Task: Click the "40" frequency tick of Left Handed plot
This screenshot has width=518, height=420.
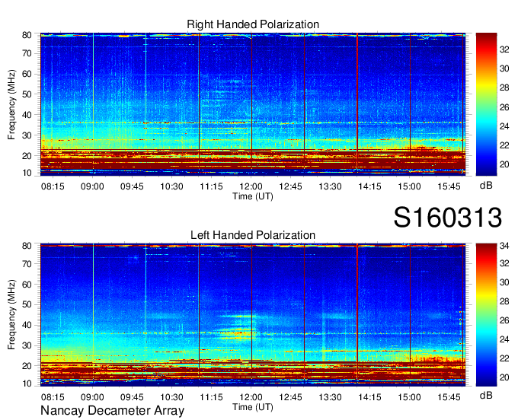Action: click(27, 326)
